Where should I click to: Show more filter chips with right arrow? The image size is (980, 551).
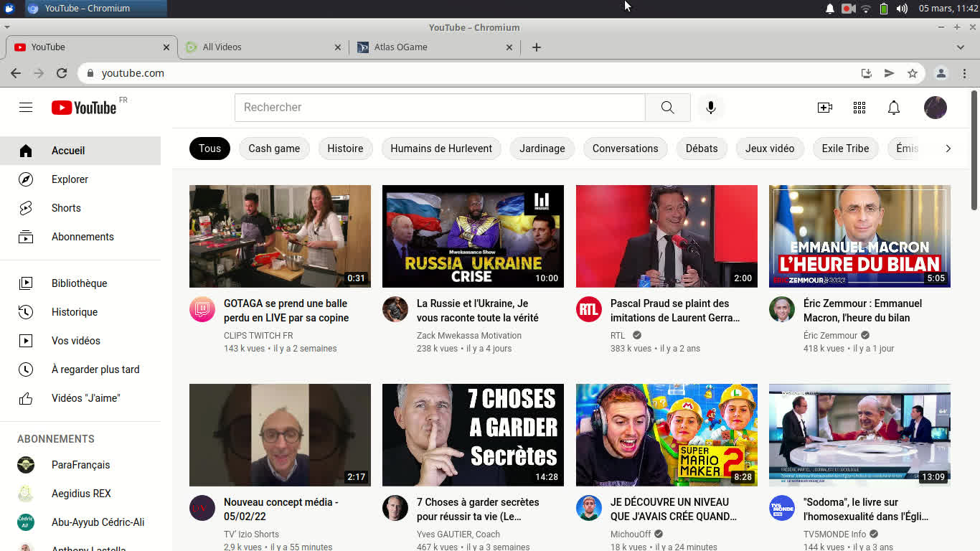point(948,149)
